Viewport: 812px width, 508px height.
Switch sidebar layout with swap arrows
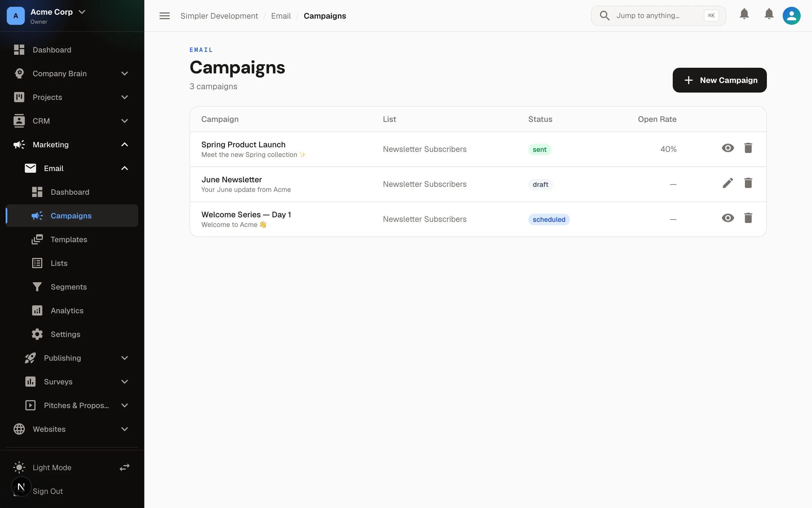[125, 467]
